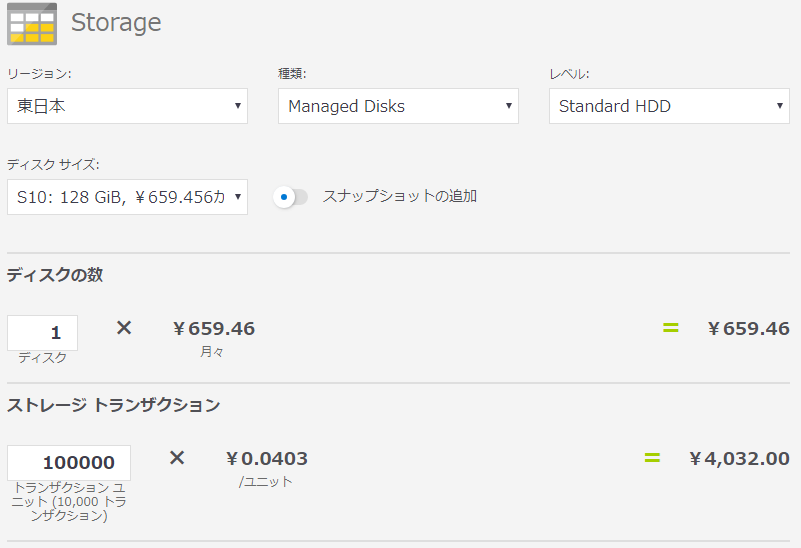Click the ストレージ トランザクション section heading
The width and height of the screenshot is (801, 548).
coord(114,405)
